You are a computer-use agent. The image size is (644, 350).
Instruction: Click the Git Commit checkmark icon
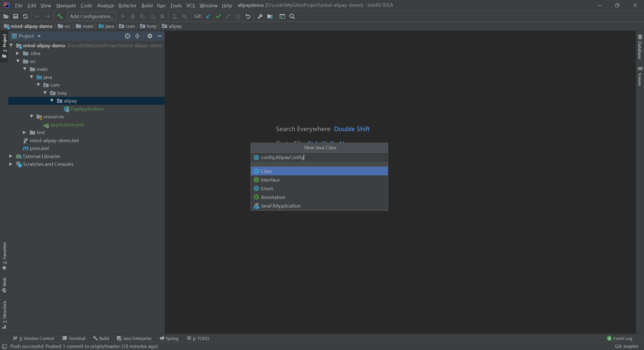coord(218,16)
